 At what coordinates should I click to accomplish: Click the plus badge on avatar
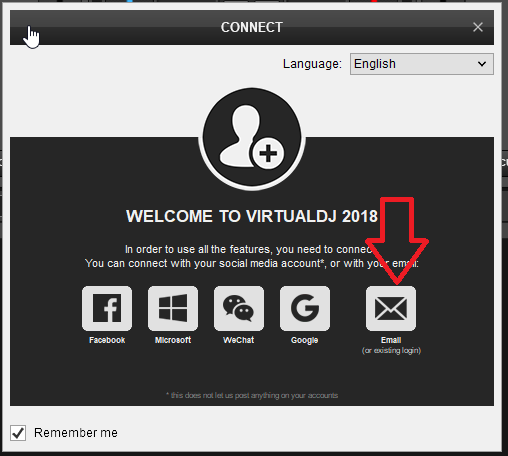coord(268,154)
